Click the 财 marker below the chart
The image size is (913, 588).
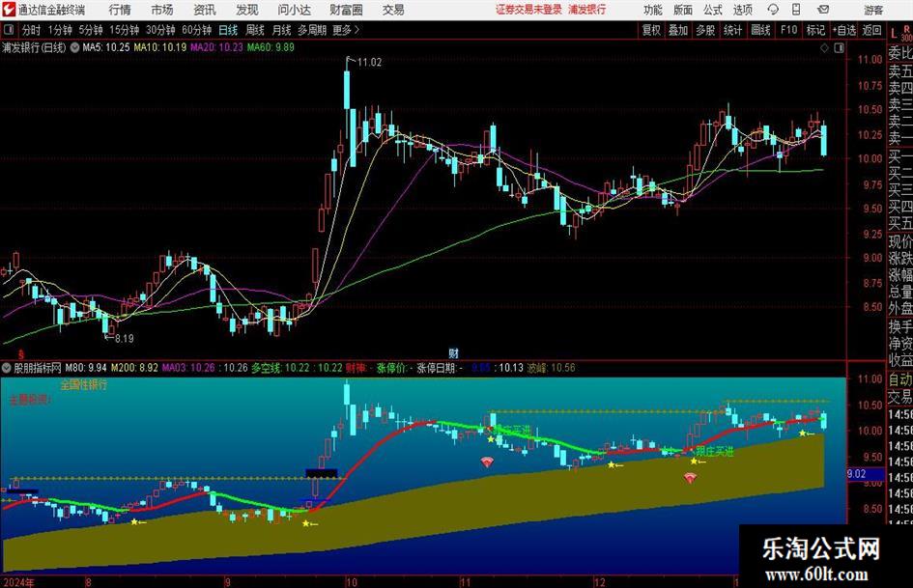click(453, 352)
